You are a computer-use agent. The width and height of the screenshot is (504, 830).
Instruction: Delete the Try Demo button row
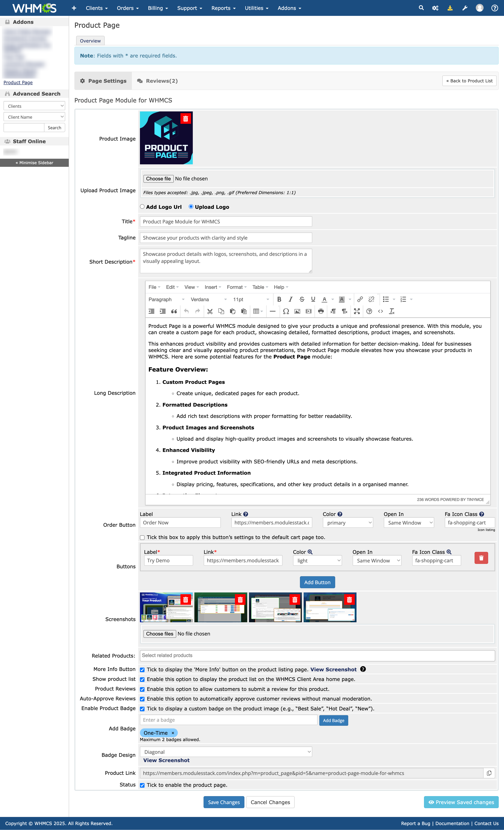pyautogui.click(x=481, y=558)
